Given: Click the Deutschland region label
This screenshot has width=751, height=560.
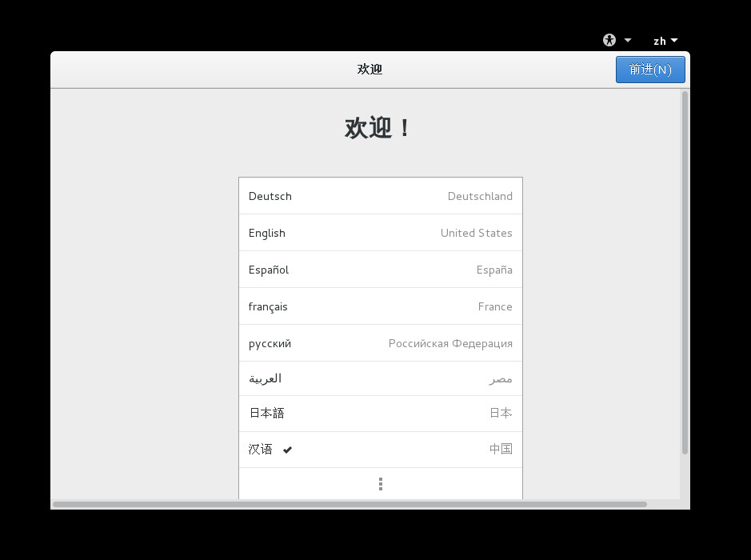Looking at the screenshot, I should pos(480,196).
